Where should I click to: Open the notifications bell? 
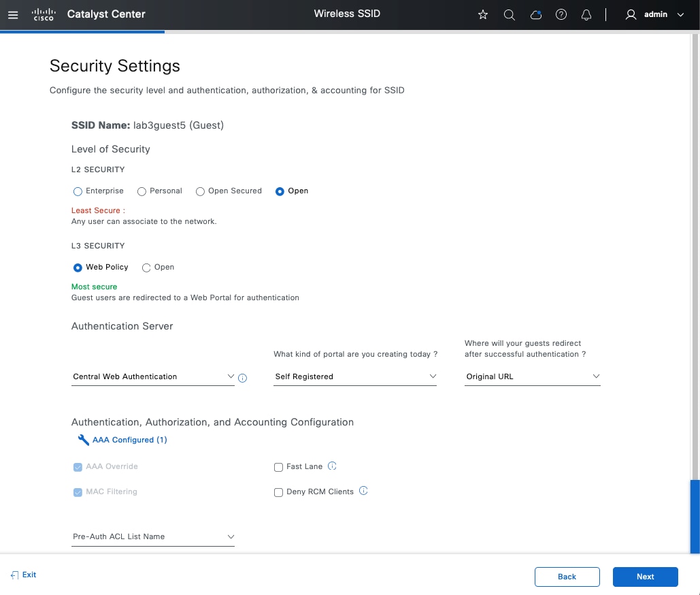point(586,14)
